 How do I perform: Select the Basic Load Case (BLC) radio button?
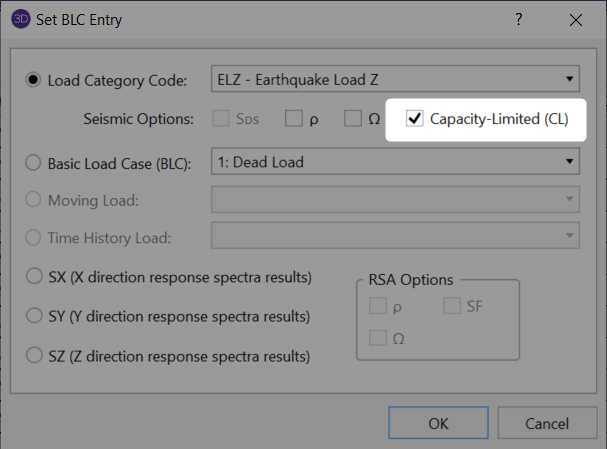(x=33, y=161)
